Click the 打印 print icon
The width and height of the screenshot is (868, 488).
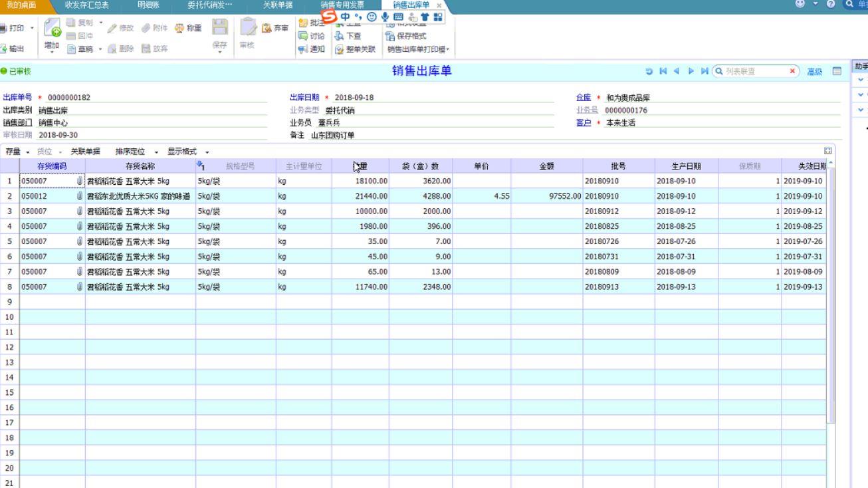click(3, 27)
